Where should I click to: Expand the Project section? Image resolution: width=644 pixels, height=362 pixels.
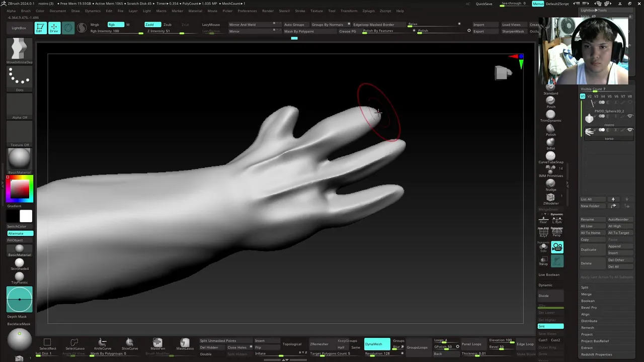587,334
